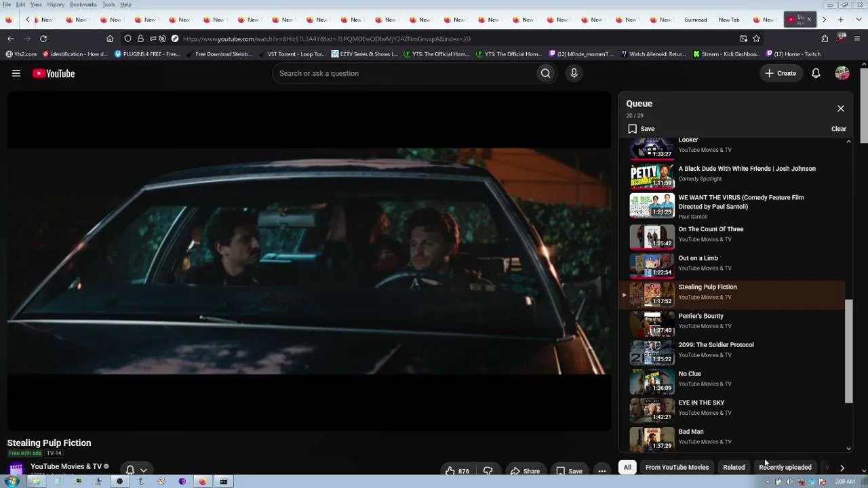The width and height of the screenshot is (868, 488).
Task: Open a new browser tab
Action: click(x=841, y=20)
